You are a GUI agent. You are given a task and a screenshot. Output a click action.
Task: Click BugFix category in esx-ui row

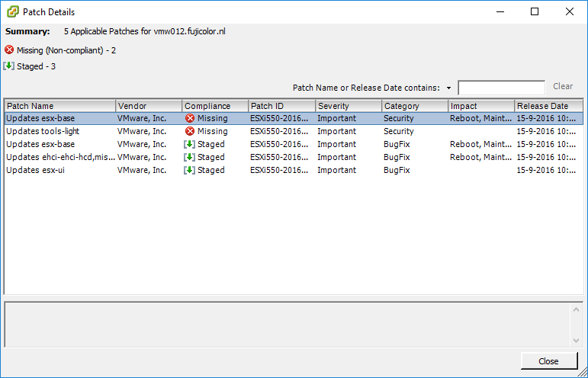[x=397, y=170]
